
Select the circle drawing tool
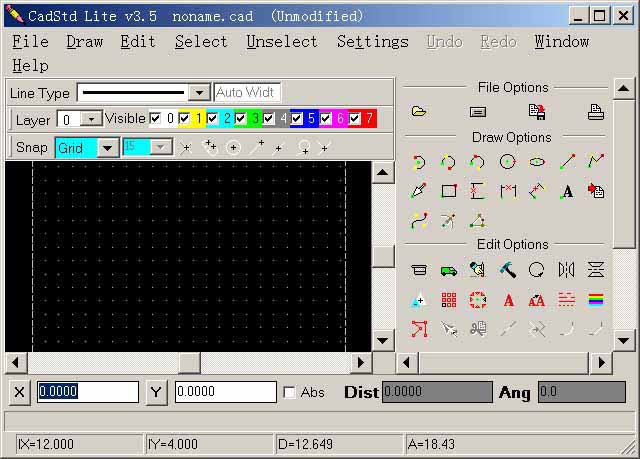tap(507, 161)
